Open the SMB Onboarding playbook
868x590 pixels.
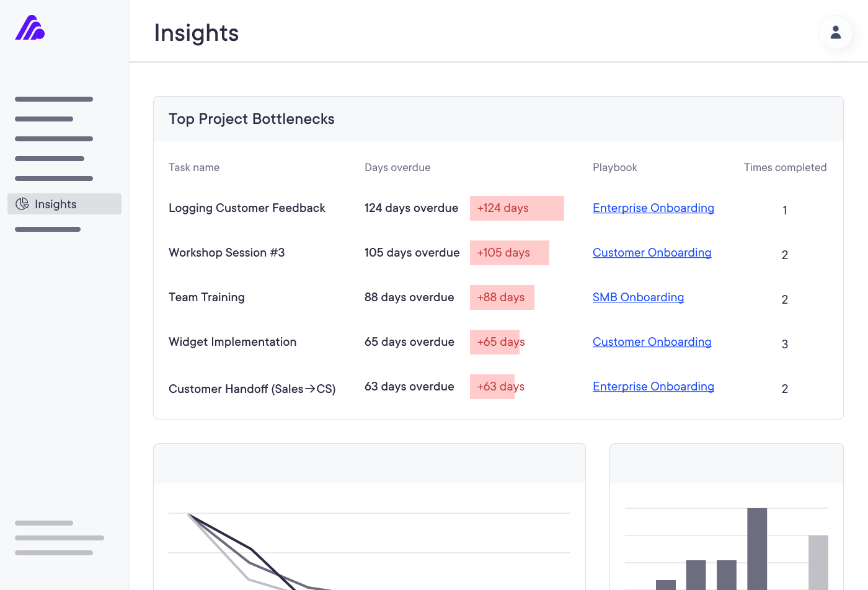[x=638, y=297]
